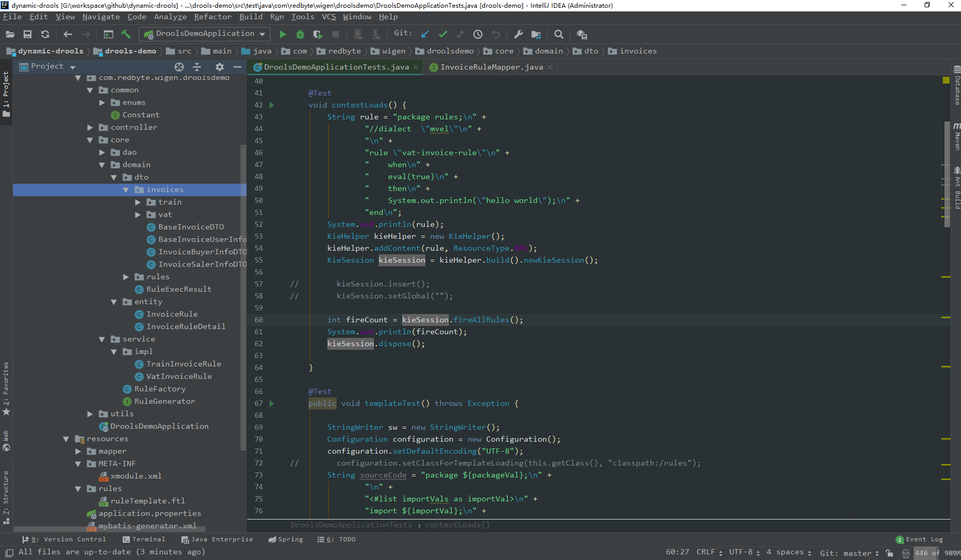Open the Event Log
961x560 pixels.
coord(919,539)
